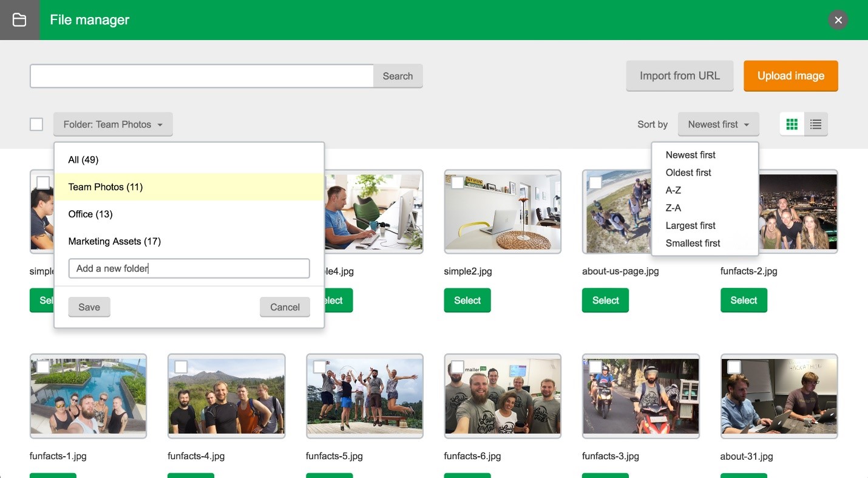Save the new folder
Screen dimensions: 868x478
pyautogui.click(x=89, y=307)
